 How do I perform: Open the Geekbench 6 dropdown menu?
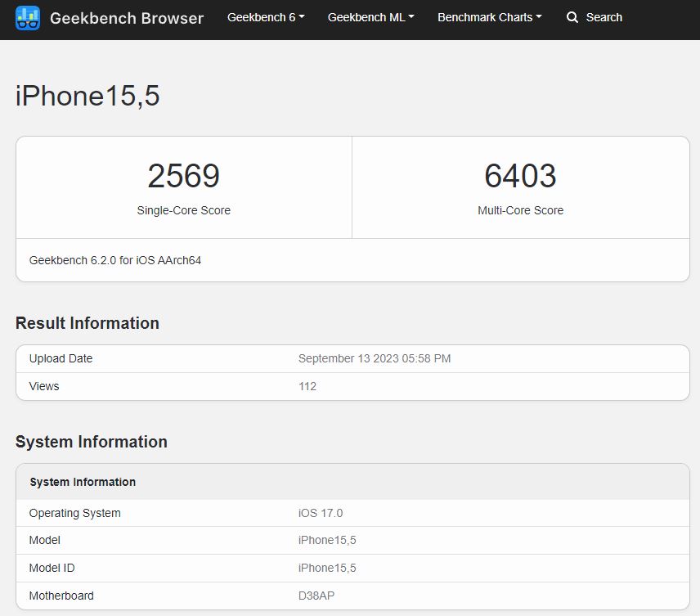[x=266, y=17]
